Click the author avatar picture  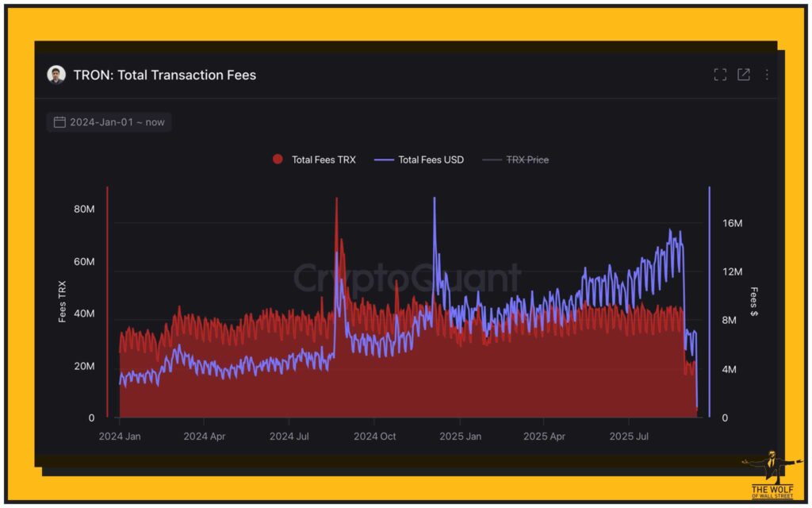click(x=56, y=75)
